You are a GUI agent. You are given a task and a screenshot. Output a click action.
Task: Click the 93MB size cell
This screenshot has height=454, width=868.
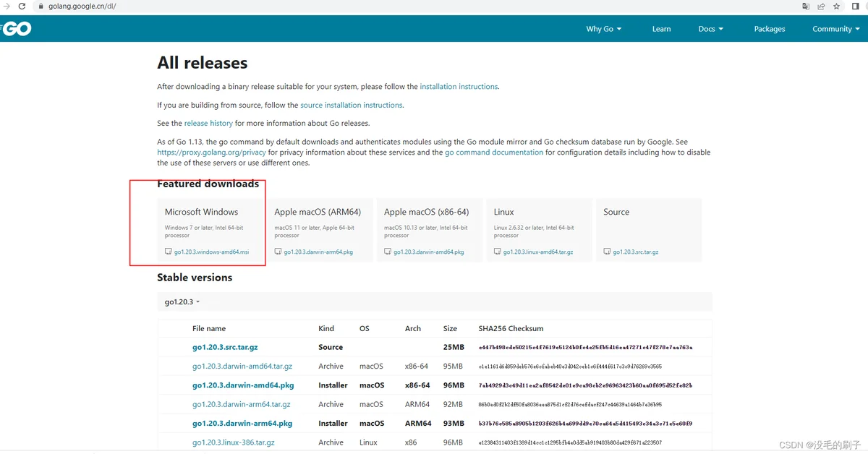pos(453,424)
